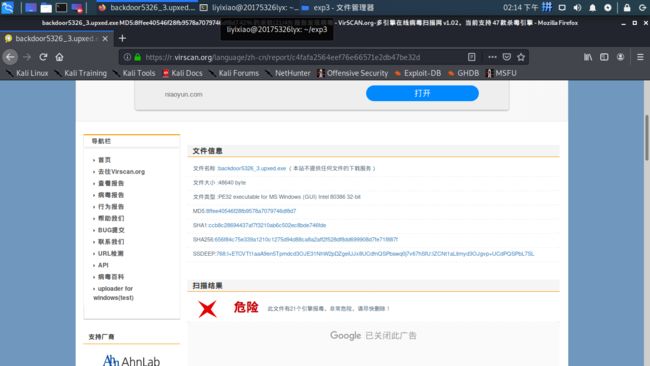Open a new tab with the plus button
This screenshot has width=650, height=366.
[122, 38]
